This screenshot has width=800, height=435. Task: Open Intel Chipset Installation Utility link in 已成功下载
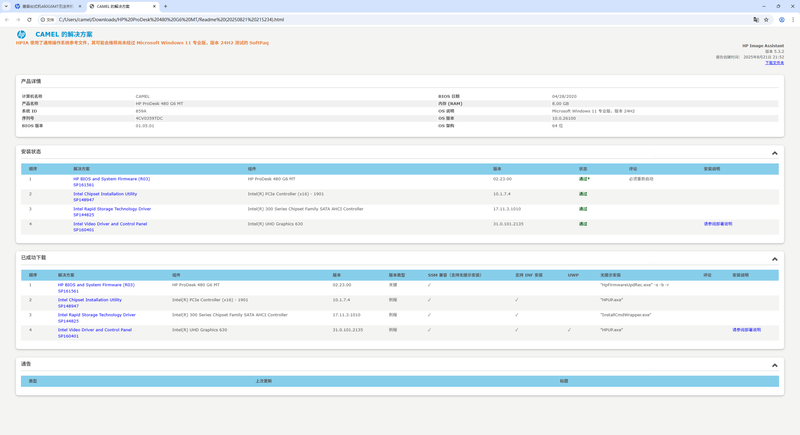point(89,300)
